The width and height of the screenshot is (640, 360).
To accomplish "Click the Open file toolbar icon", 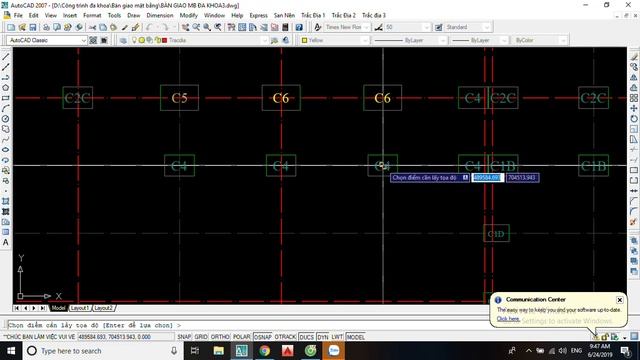I will [x=22, y=27].
